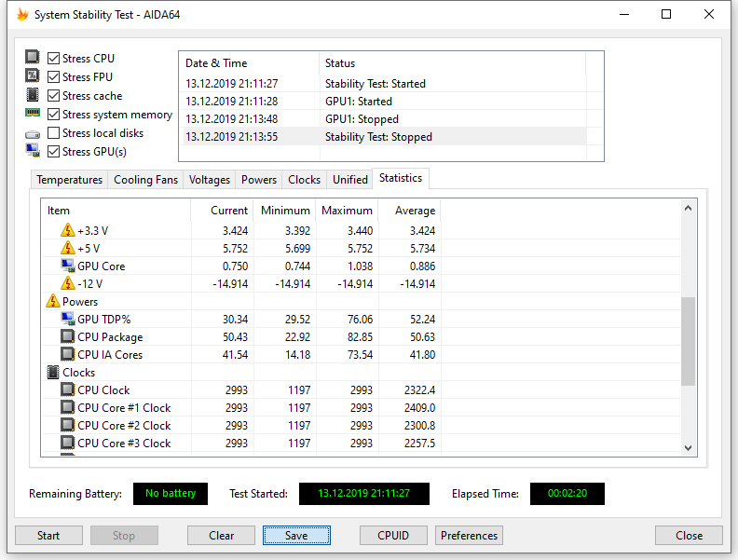Click the Close button at the bottom right
The height and width of the screenshot is (560, 738).
689,536
